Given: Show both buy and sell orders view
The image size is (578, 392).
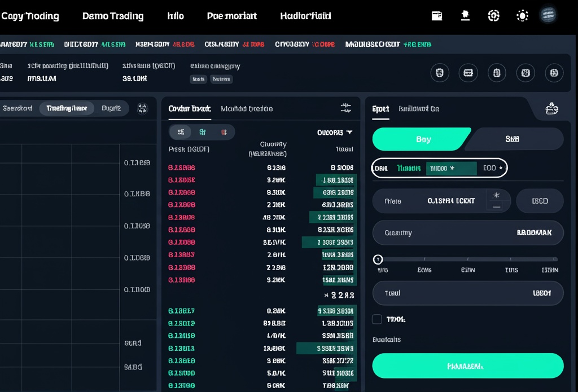Looking at the screenshot, I should pyautogui.click(x=181, y=132).
